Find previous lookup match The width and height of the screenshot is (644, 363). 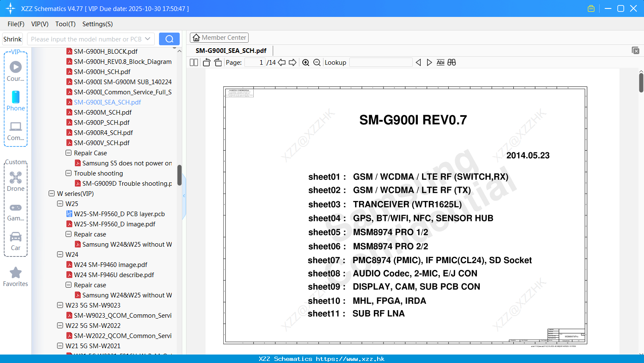pos(418,63)
